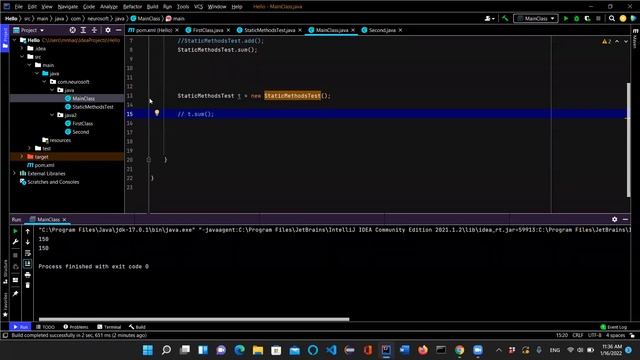Collapse the main folder in tree
The width and height of the screenshot is (640, 360).
(x=30, y=65)
